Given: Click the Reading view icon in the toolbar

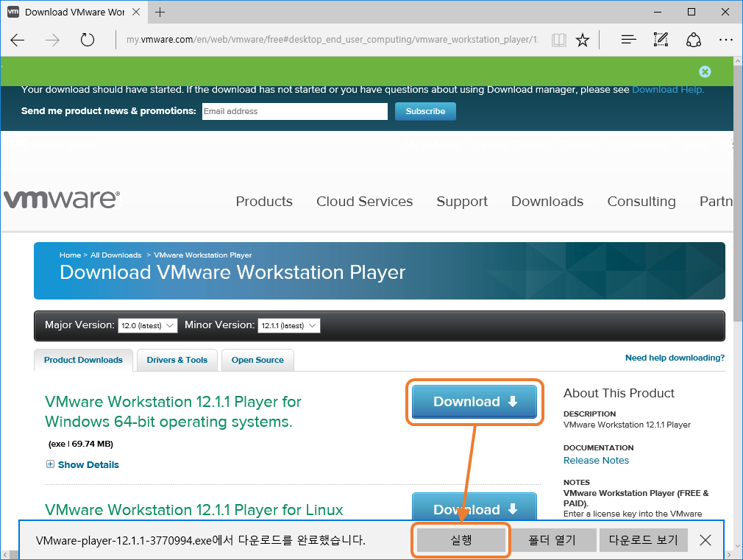Looking at the screenshot, I should tap(559, 40).
